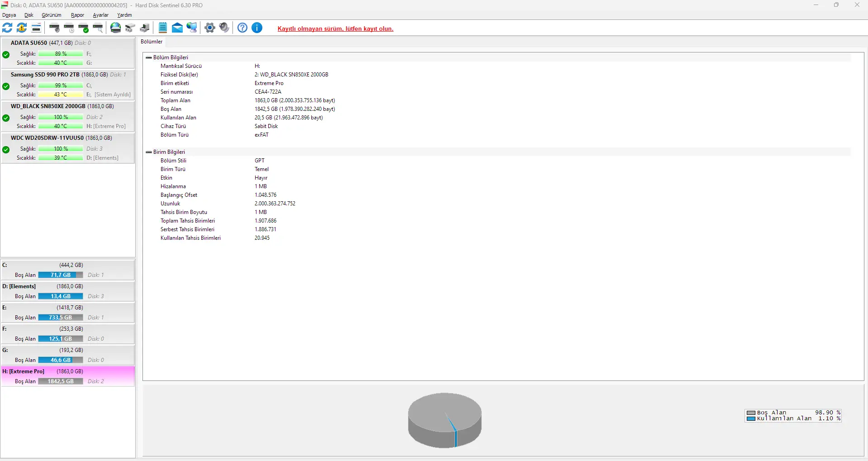
Task: Select the C: partition row
Action: [x=68, y=270]
